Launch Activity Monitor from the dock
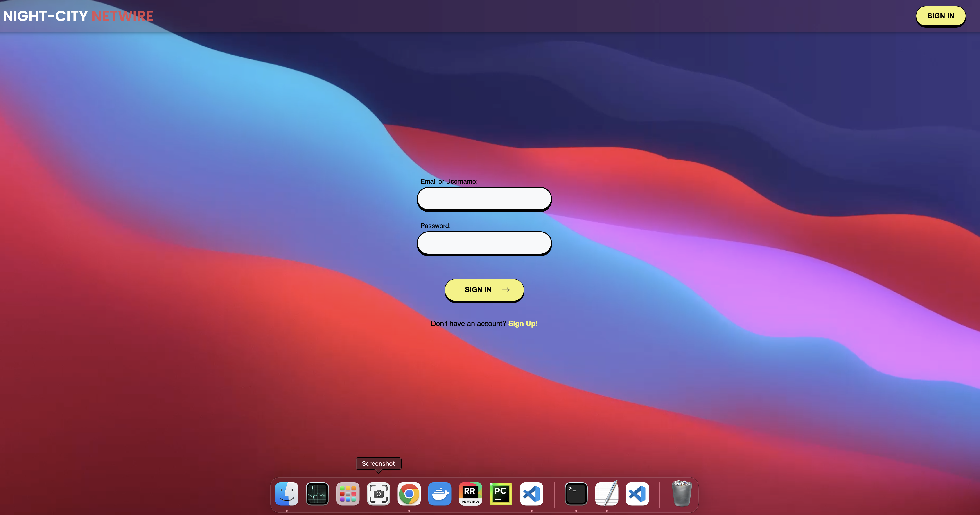 (317, 494)
